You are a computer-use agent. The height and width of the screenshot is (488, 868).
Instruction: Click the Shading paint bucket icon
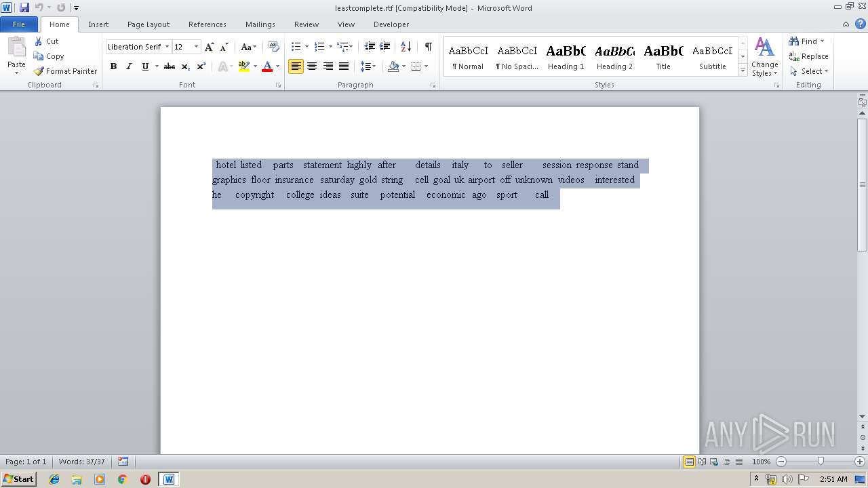coord(393,66)
